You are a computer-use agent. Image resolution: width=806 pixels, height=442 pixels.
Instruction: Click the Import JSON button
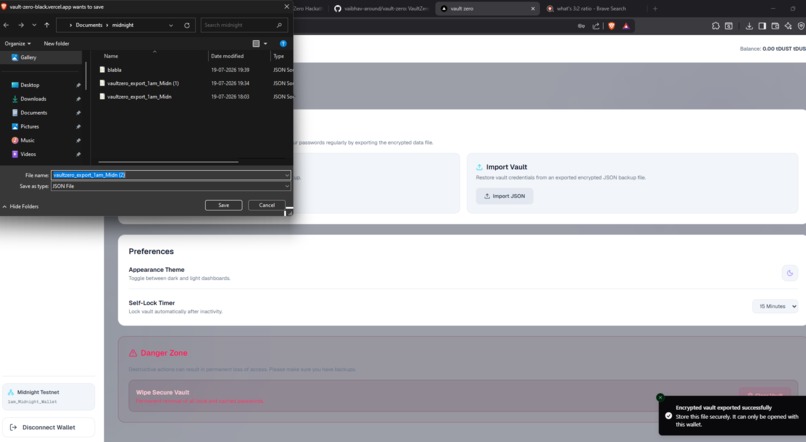coord(504,196)
